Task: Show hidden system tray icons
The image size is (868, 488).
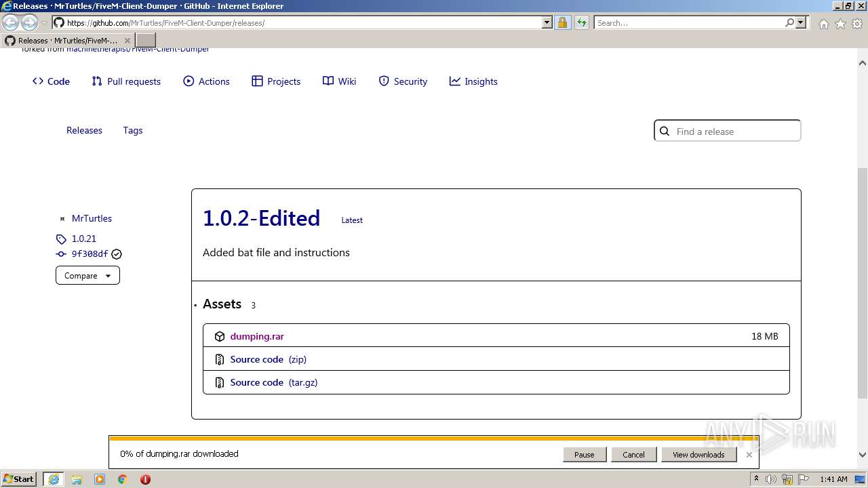Action: (756, 479)
